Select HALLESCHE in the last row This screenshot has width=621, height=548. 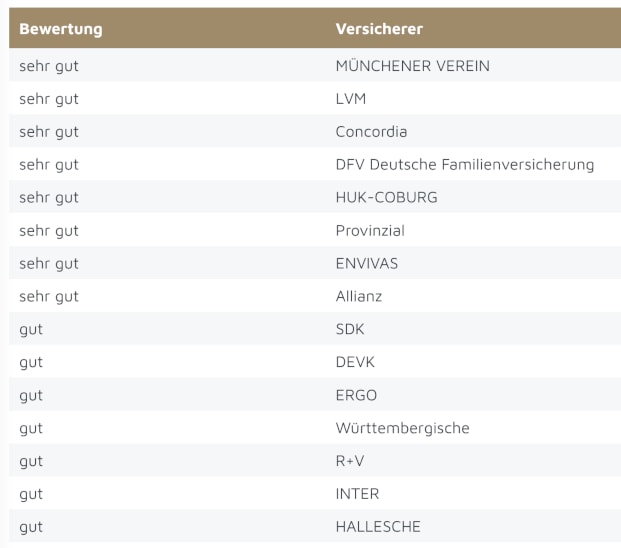click(x=378, y=527)
